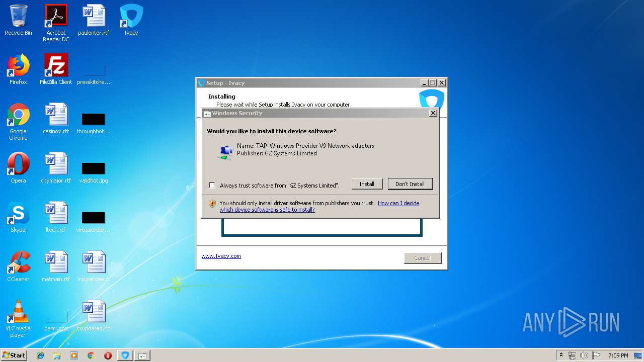644x362 pixels.
Task: Select paulenter.rtf document icon
Action: point(94,20)
